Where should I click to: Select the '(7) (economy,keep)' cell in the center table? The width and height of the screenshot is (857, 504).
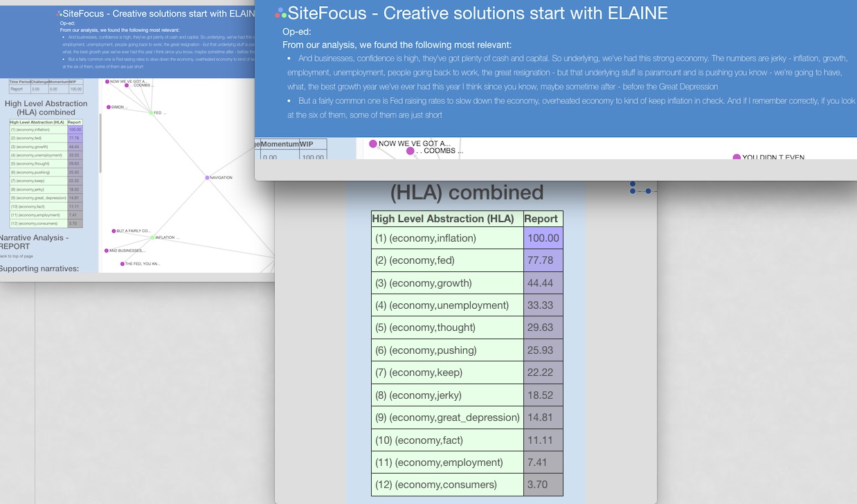tap(447, 372)
